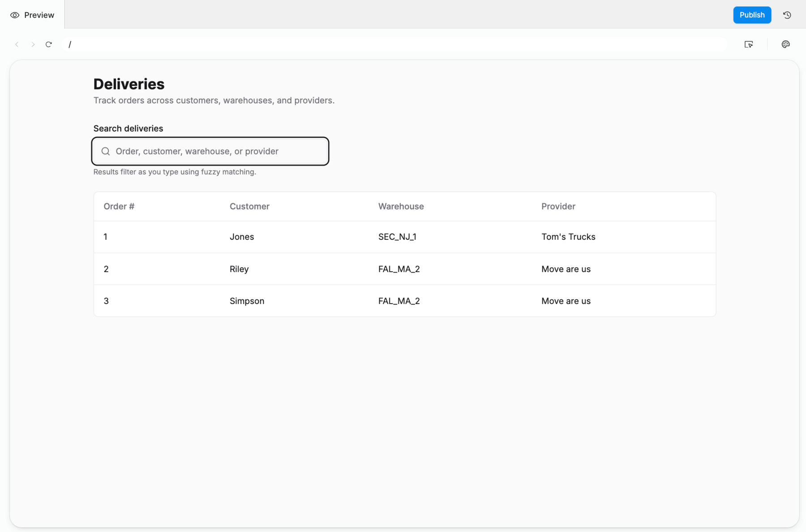
Task: Click the browser forward arrow
Action: 33,44
